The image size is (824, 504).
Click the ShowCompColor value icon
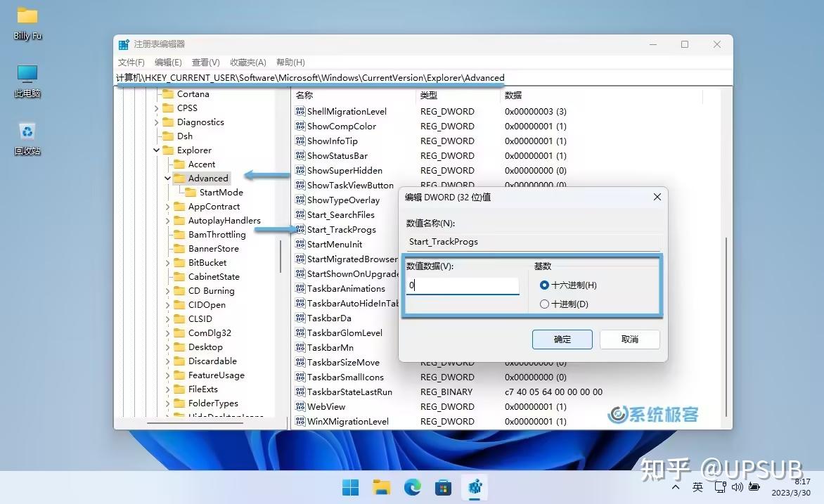300,126
